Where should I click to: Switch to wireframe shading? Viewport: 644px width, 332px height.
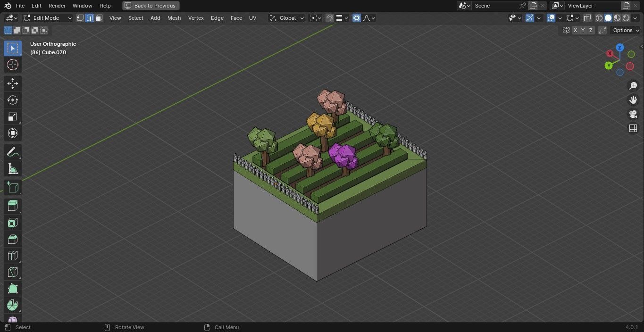(x=599, y=18)
